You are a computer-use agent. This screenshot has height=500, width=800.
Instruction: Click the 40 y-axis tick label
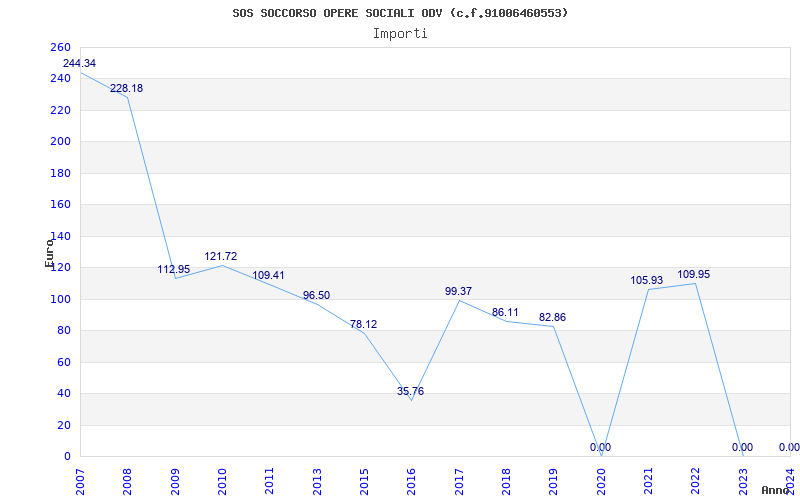coord(64,393)
